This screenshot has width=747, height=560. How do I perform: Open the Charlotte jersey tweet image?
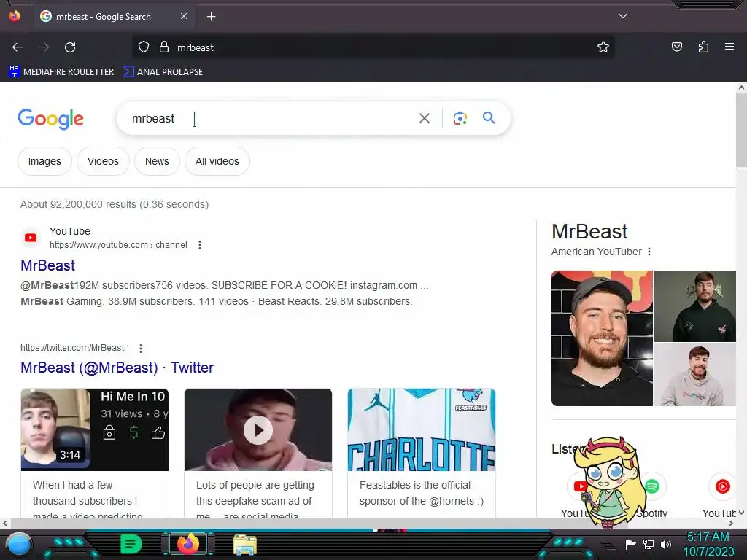422,430
